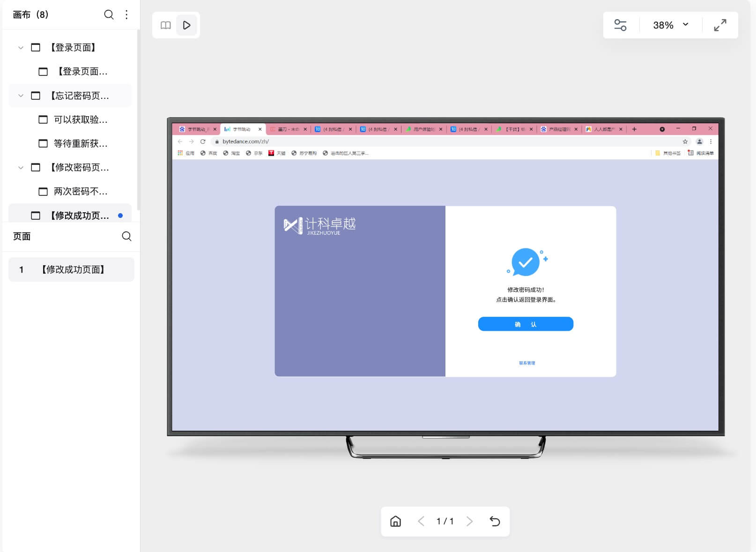Click the blue 确认 button in the prototype
The width and height of the screenshot is (756, 552).
(525, 324)
